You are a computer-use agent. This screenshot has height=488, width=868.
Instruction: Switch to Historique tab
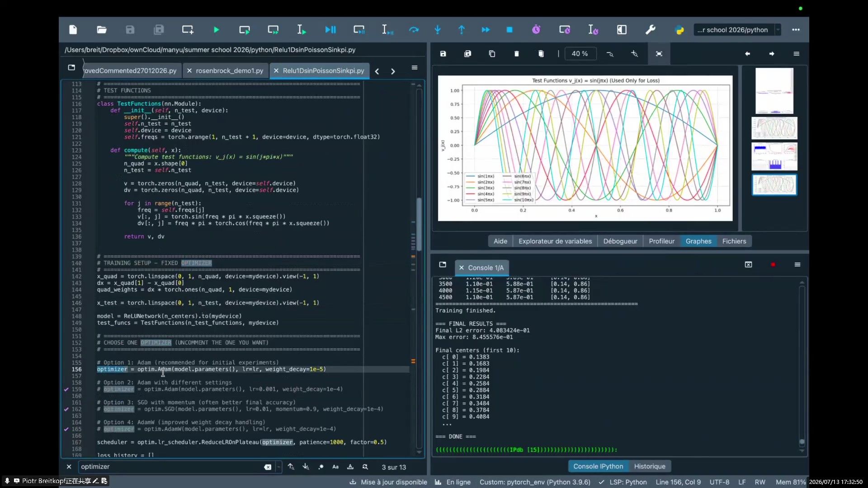[x=650, y=466]
